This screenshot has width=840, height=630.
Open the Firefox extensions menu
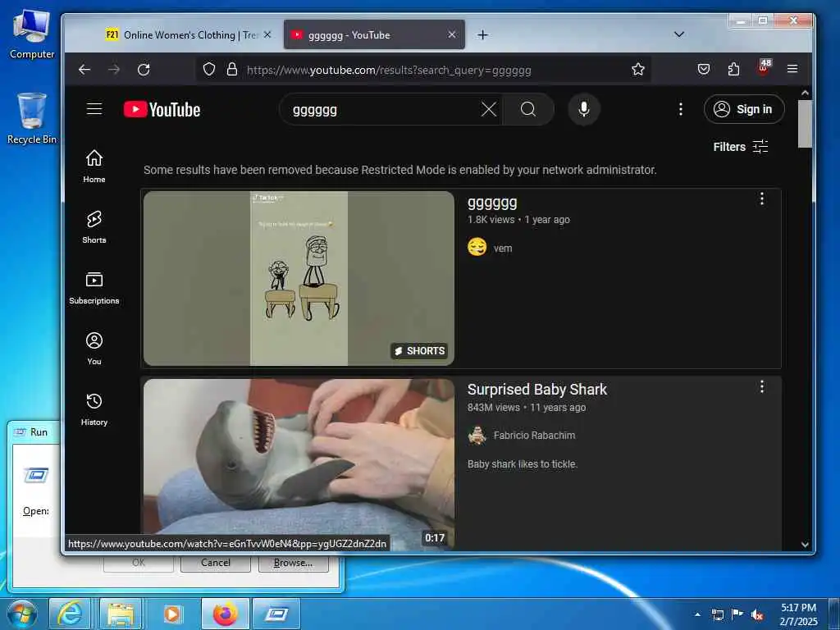point(733,69)
